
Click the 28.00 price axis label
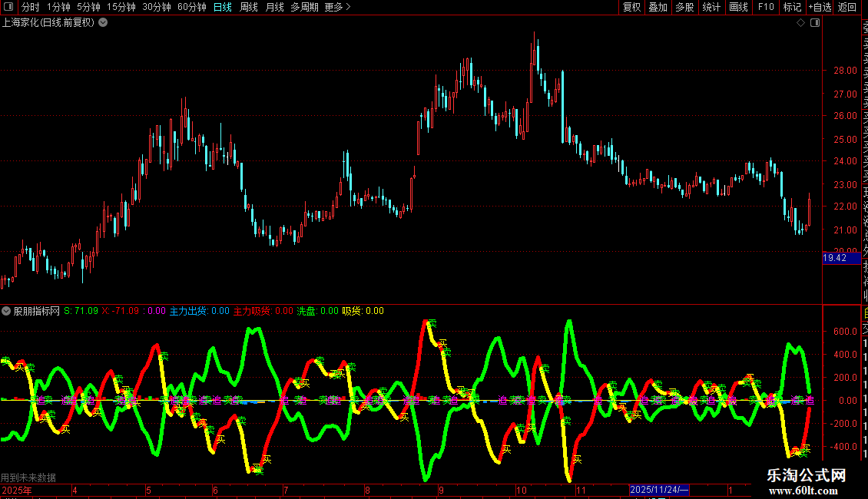[845, 71]
